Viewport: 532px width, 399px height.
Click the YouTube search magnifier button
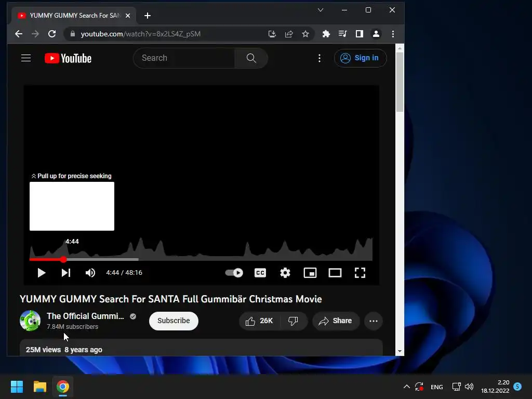(x=251, y=58)
